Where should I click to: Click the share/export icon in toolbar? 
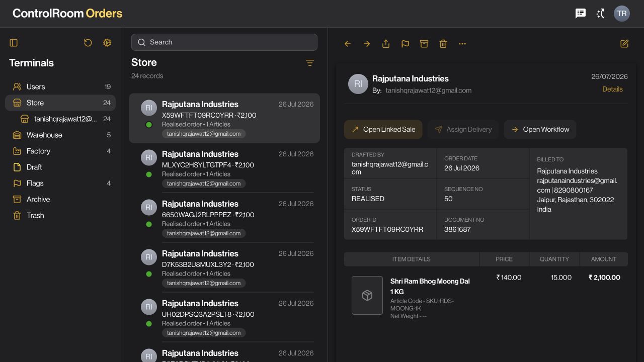click(386, 44)
